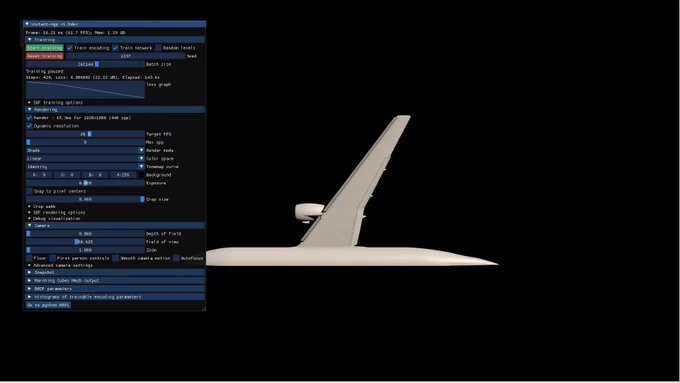This screenshot has width=680, height=383.
Task: Click the Exposure slider
Action: 85,183
